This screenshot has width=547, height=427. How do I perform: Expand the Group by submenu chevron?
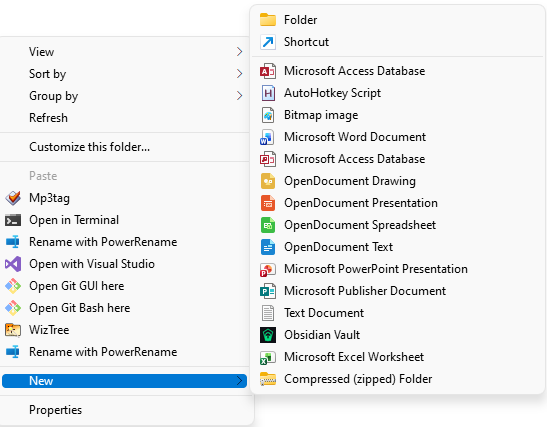tap(239, 96)
